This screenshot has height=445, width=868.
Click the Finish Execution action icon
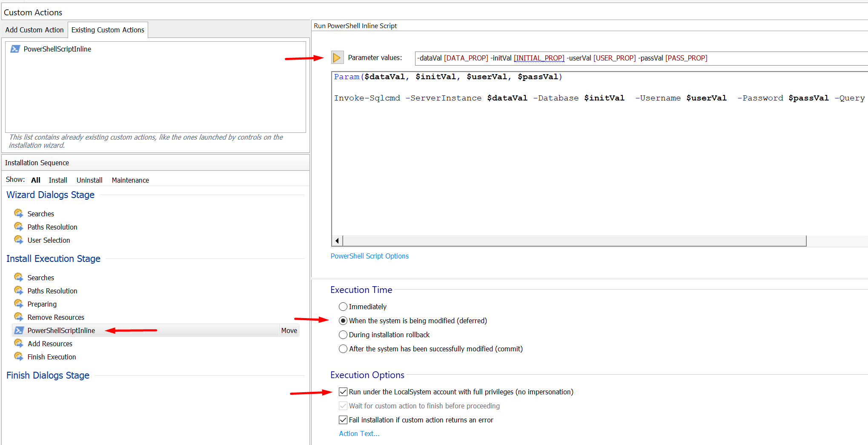(x=18, y=356)
